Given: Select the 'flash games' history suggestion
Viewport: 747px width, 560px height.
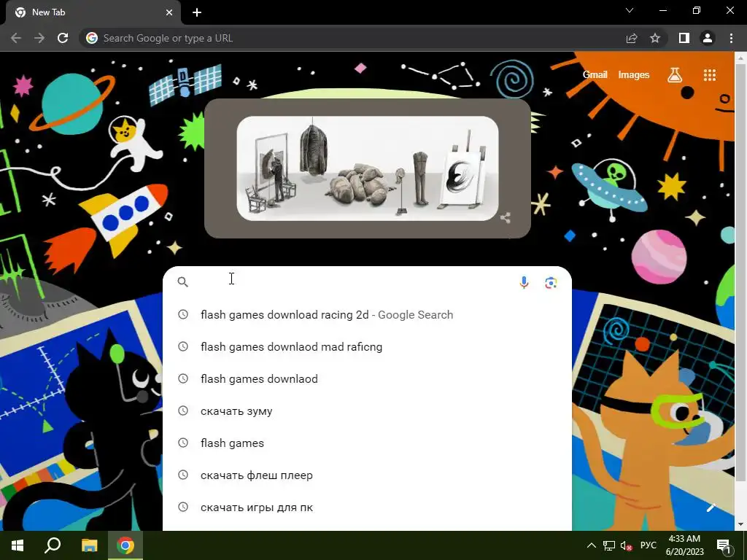Looking at the screenshot, I should coord(367,443).
